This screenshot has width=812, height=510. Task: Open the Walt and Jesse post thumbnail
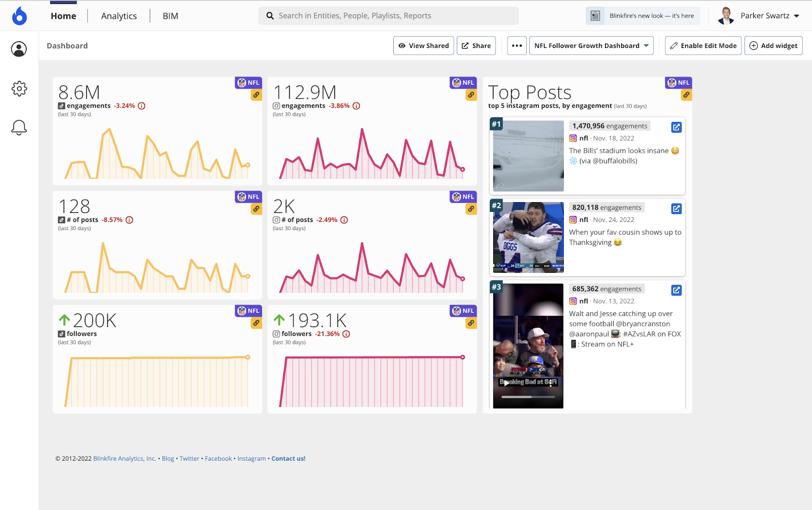[x=528, y=346]
